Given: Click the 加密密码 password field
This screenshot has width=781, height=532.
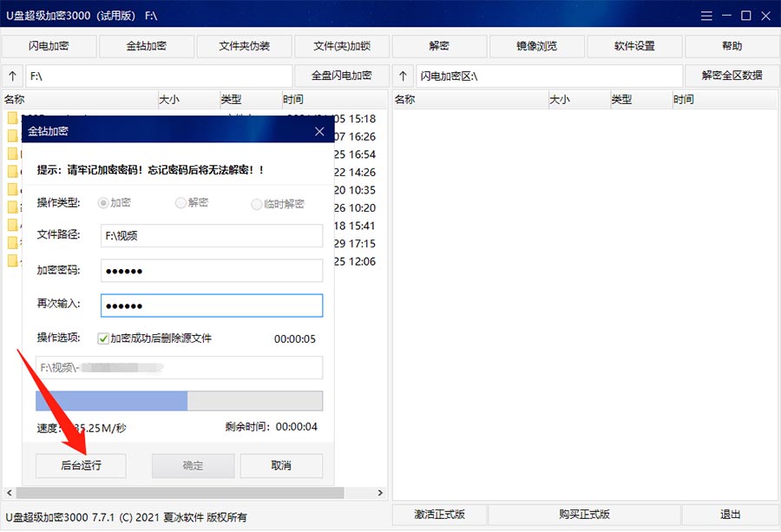Looking at the screenshot, I should 212,271.
